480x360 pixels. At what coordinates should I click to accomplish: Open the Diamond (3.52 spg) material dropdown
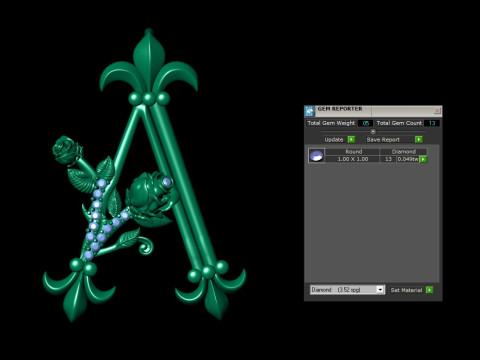pos(380,290)
